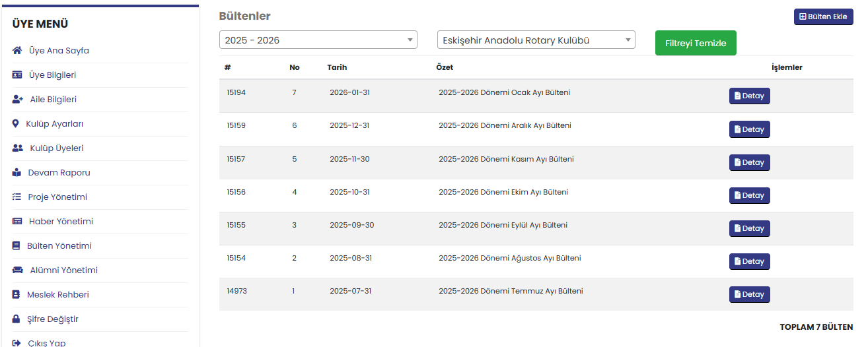Expand the Eskişehir Anadolu Rotary Kulübü dropdown

click(536, 40)
